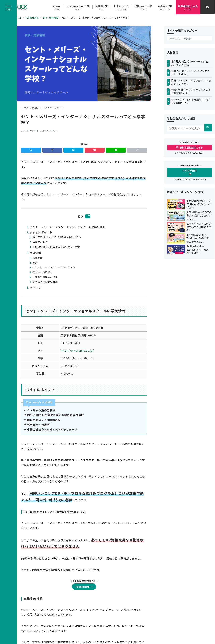Open TCK Workshop 2024年度 news thumbnail
Viewport: 215px width, 644px height.
pyautogui.click(x=176, y=238)
